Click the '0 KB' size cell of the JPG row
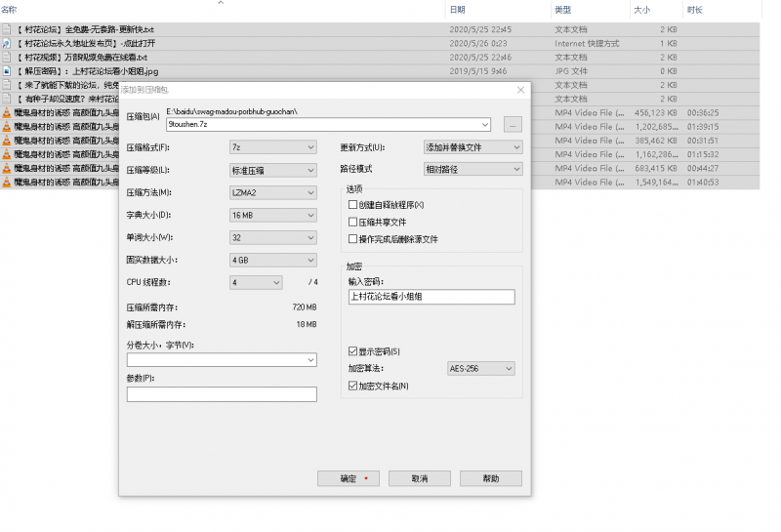 (x=669, y=71)
